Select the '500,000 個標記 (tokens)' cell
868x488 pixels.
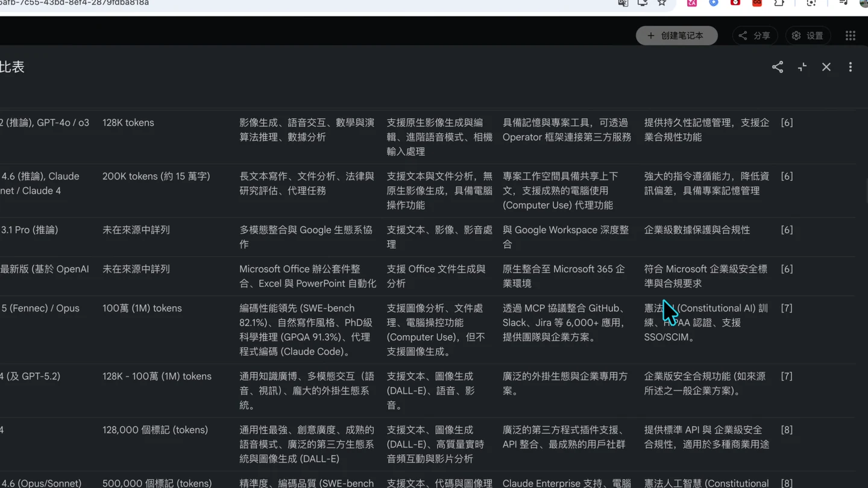(x=157, y=483)
